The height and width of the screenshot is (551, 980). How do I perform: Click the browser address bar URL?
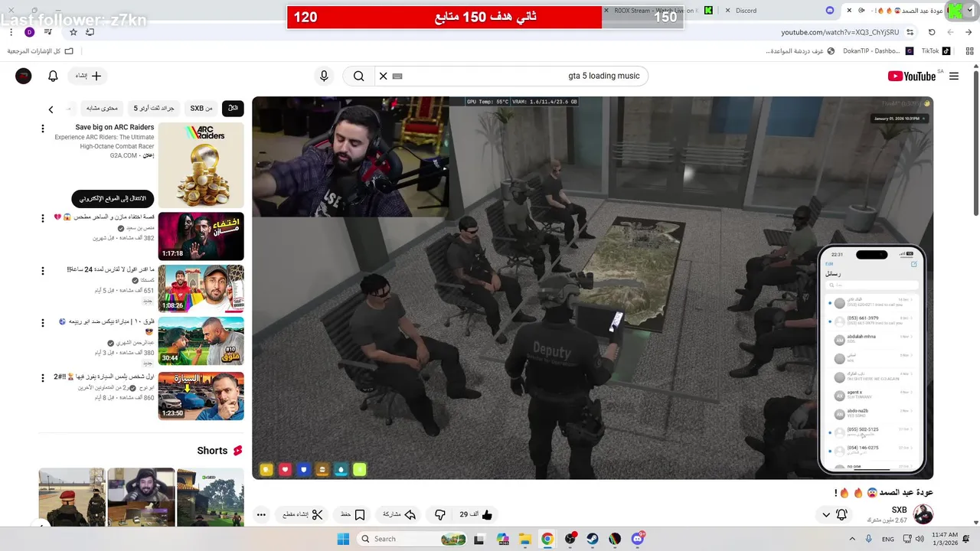click(840, 32)
